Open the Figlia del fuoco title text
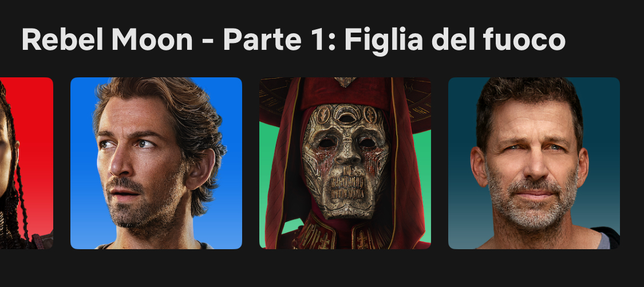This screenshot has width=644, height=287. click(x=455, y=40)
